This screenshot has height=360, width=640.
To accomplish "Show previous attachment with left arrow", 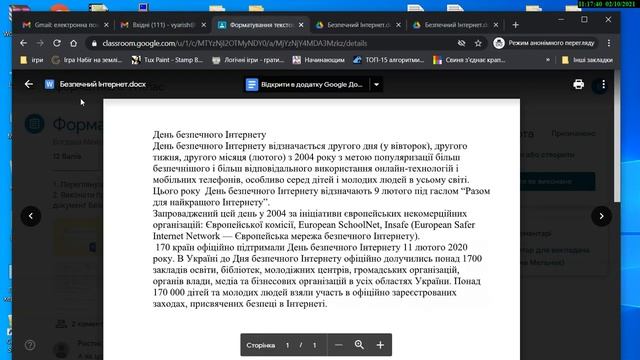I will click(31, 216).
